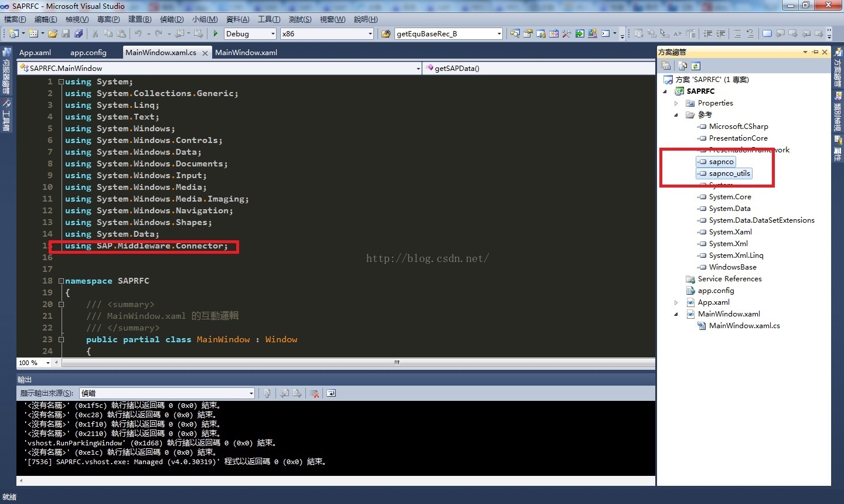Open the 工具(T) menu
The height and width of the screenshot is (504, 844).
coord(269,19)
